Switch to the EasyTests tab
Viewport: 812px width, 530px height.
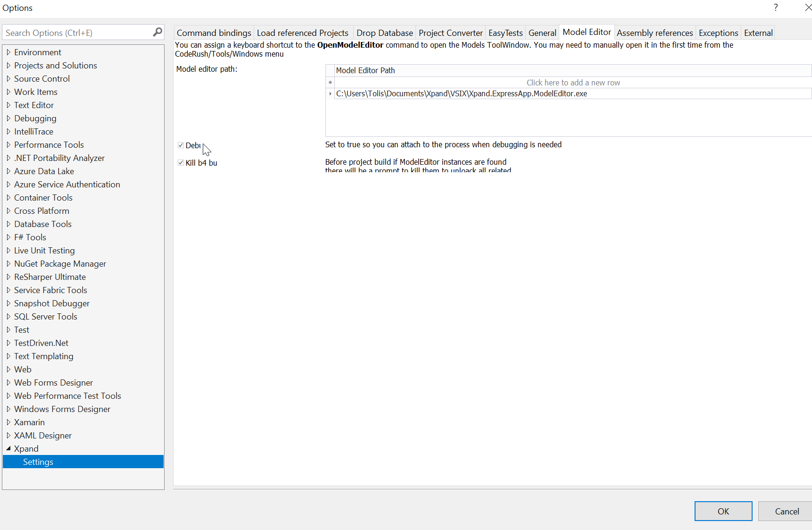click(x=505, y=32)
